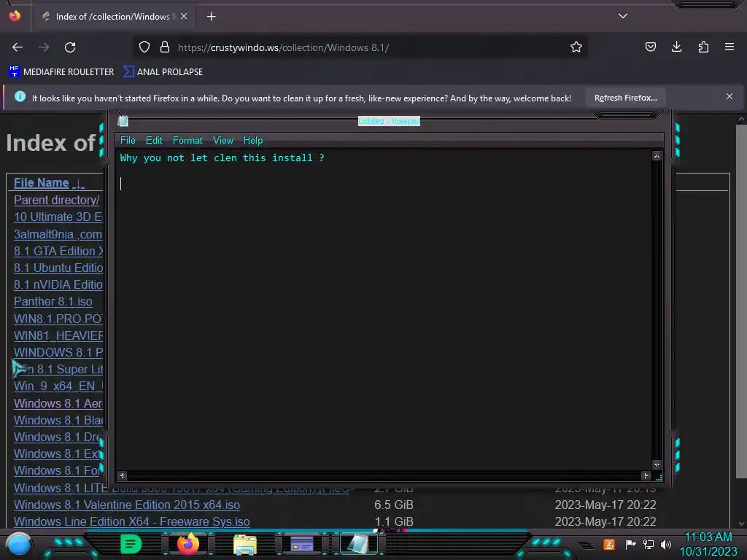Click the Start orb on the taskbar
The image size is (747, 560).
(19, 544)
